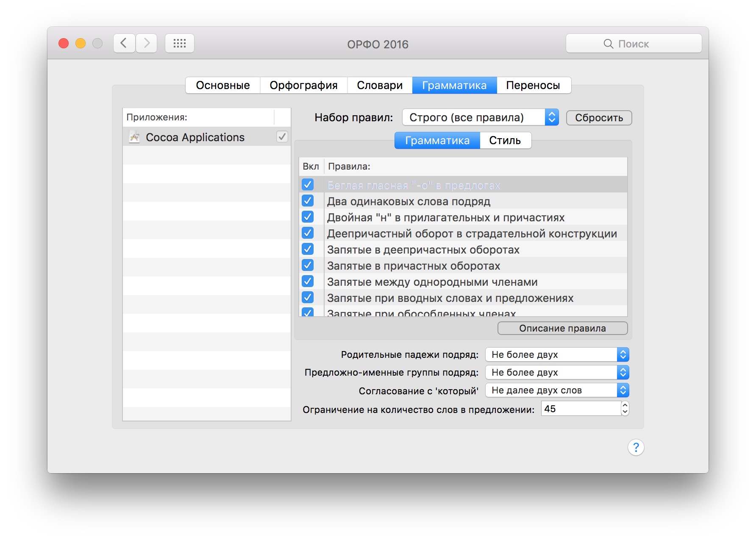The image size is (756, 541).
Task: Open Согласование с 'который' dropdown
Action: point(557,390)
